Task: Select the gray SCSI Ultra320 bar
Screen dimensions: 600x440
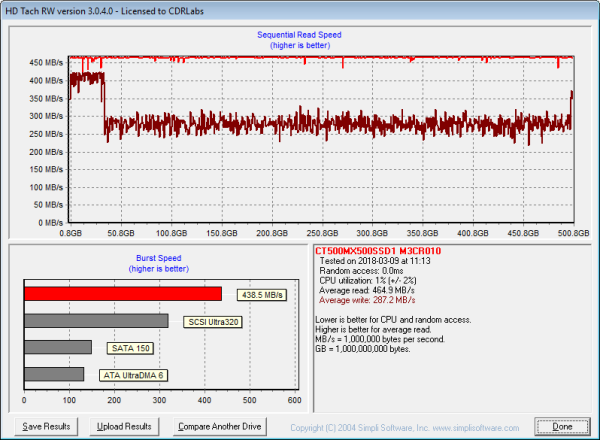Action: tap(96, 321)
